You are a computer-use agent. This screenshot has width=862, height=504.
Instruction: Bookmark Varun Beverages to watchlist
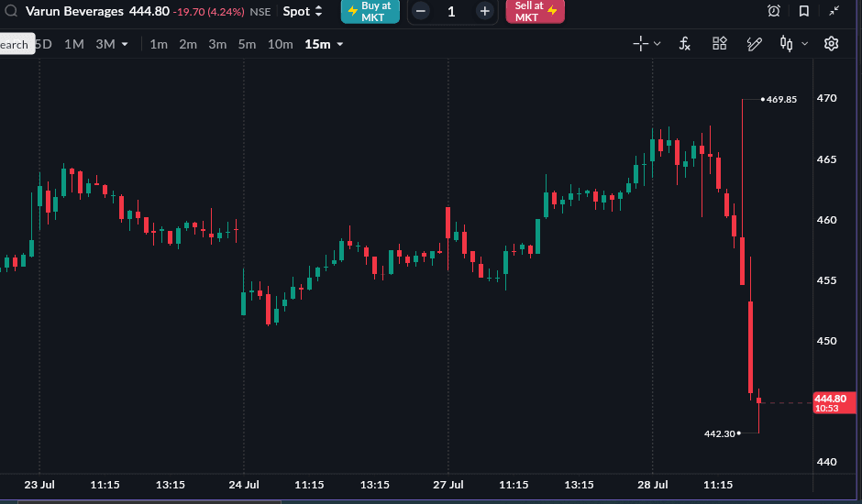click(x=803, y=11)
